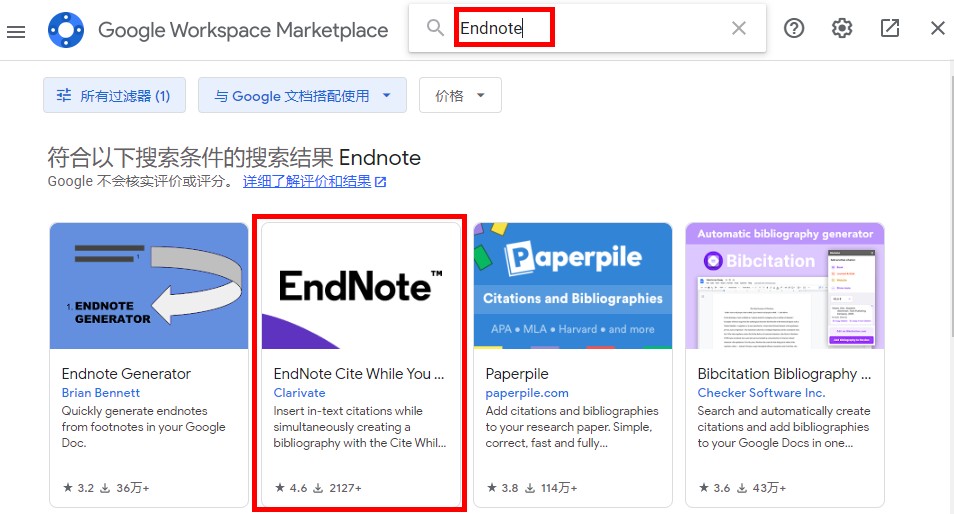Screen dimensions: 954x514
Task: Click the Endnote Generator description text
Action: (x=144, y=427)
